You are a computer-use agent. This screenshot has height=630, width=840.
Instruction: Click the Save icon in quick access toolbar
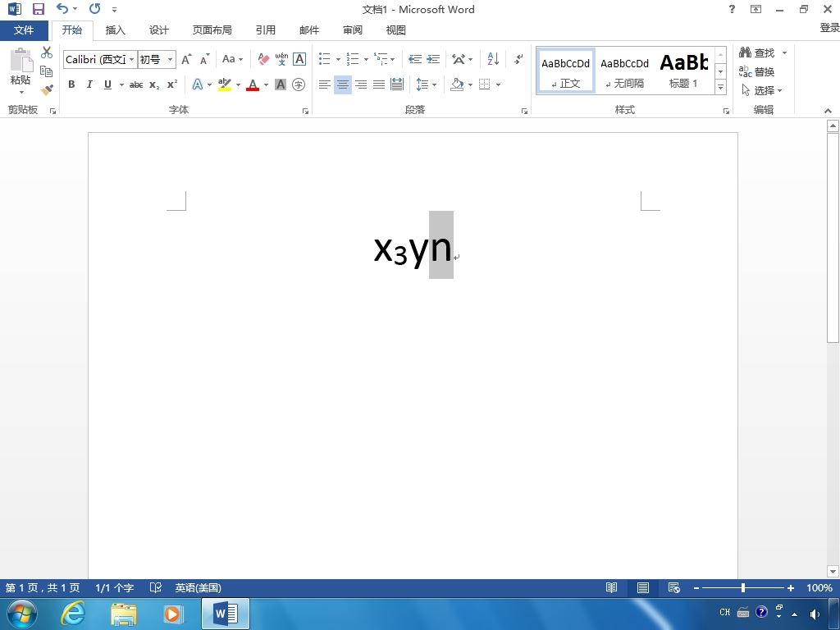click(38, 9)
